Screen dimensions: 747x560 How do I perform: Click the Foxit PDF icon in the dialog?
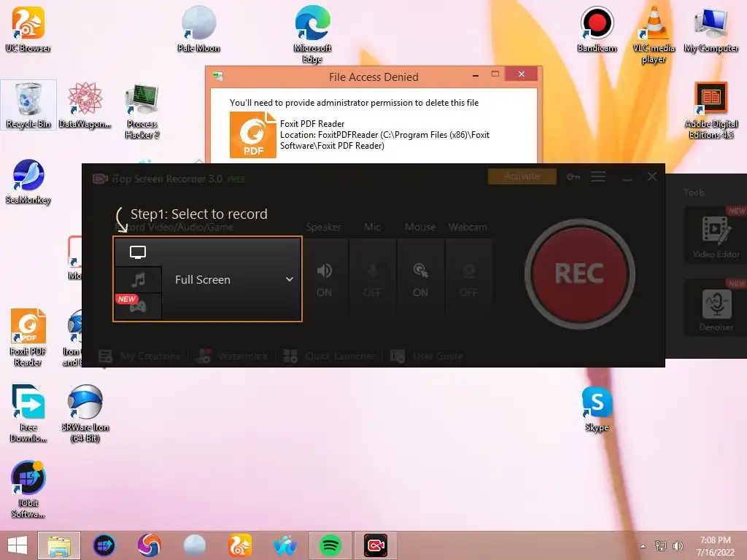pyautogui.click(x=253, y=135)
